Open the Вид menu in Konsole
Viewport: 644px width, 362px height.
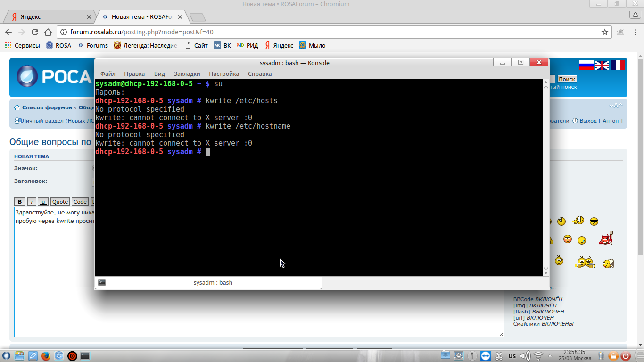(159, 74)
